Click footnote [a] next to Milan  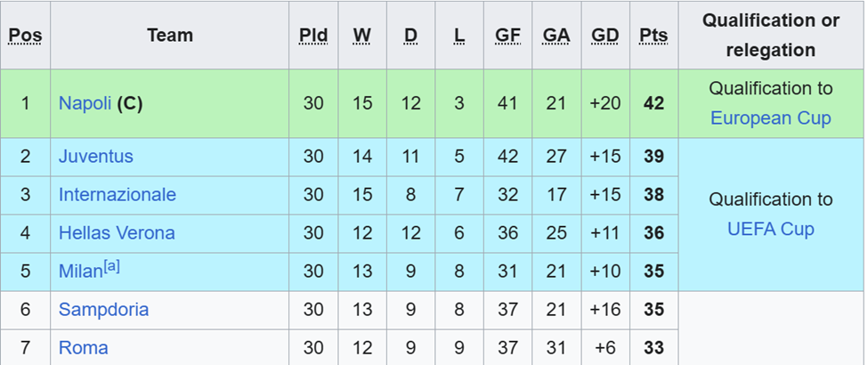click(x=111, y=265)
